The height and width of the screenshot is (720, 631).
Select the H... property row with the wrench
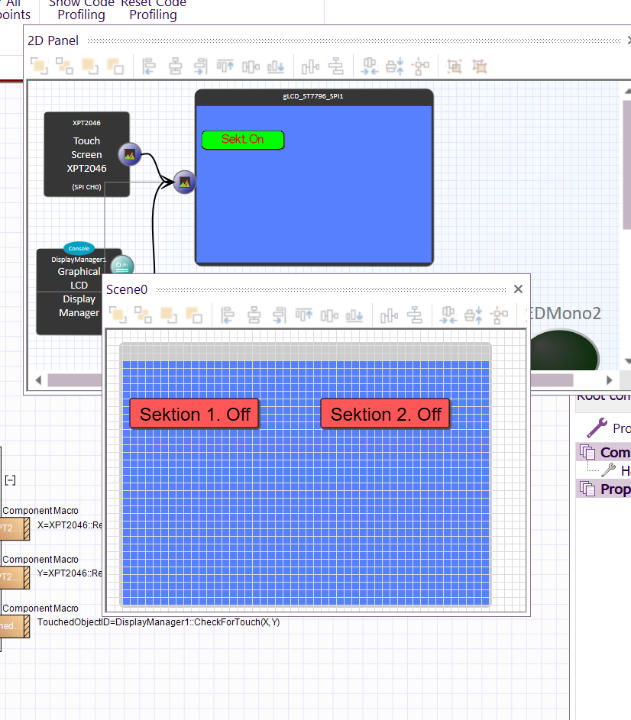click(x=615, y=470)
